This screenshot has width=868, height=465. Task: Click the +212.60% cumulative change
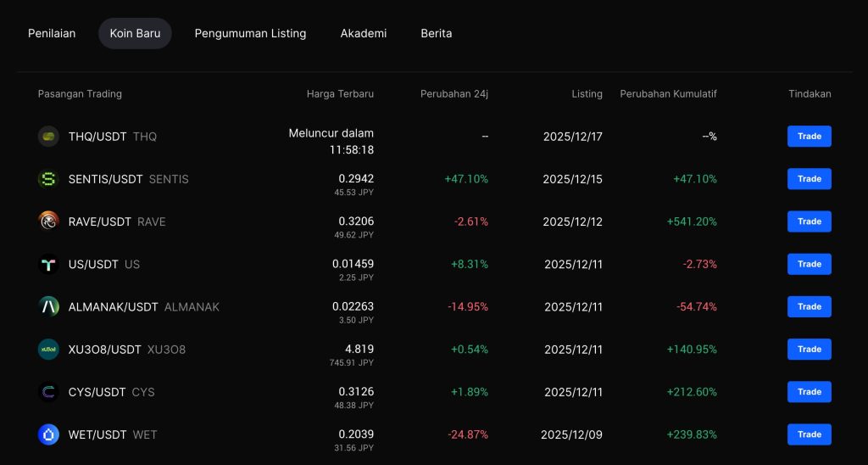tap(692, 392)
